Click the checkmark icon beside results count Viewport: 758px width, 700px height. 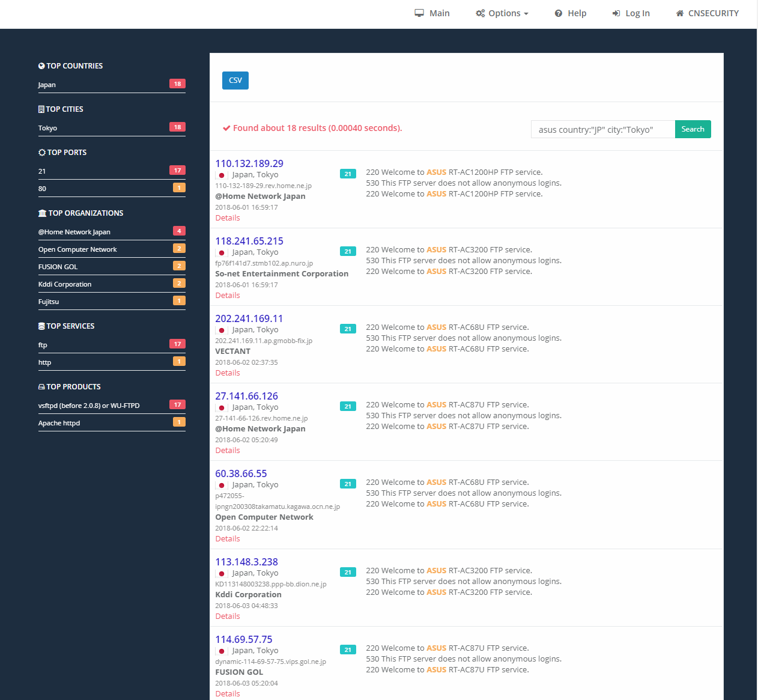click(x=226, y=128)
